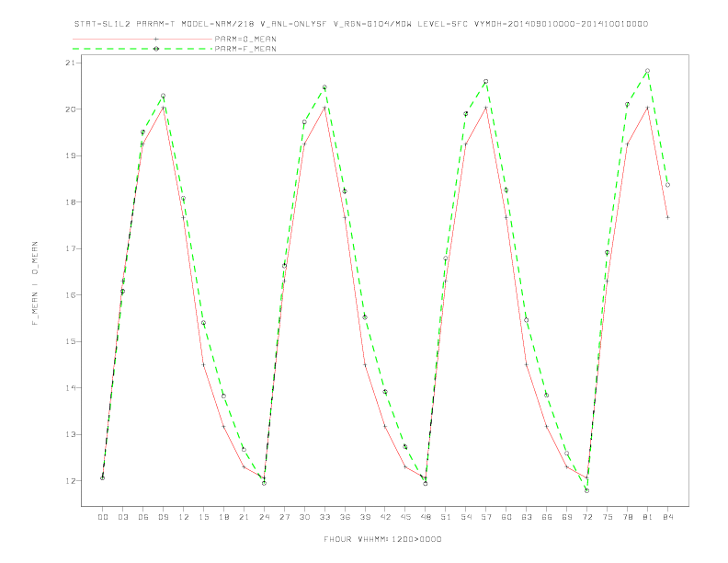Click x-axis tick label 84

click(667, 517)
